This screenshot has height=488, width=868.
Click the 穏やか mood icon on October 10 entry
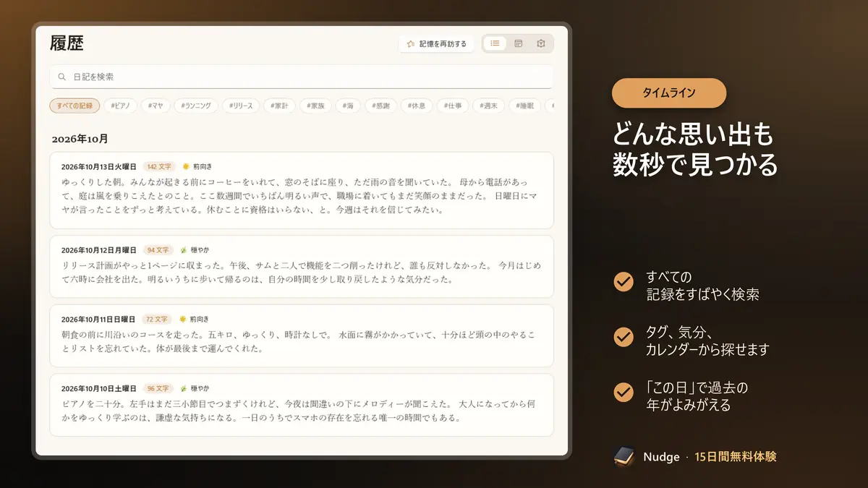183,388
